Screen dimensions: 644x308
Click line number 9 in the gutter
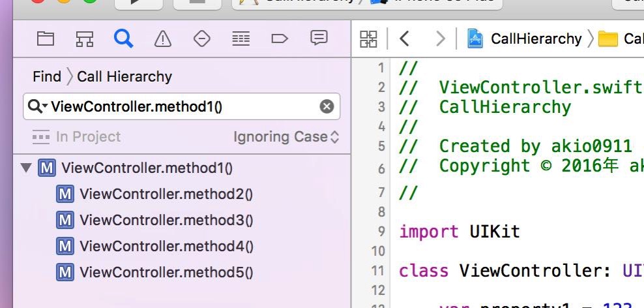(381, 232)
